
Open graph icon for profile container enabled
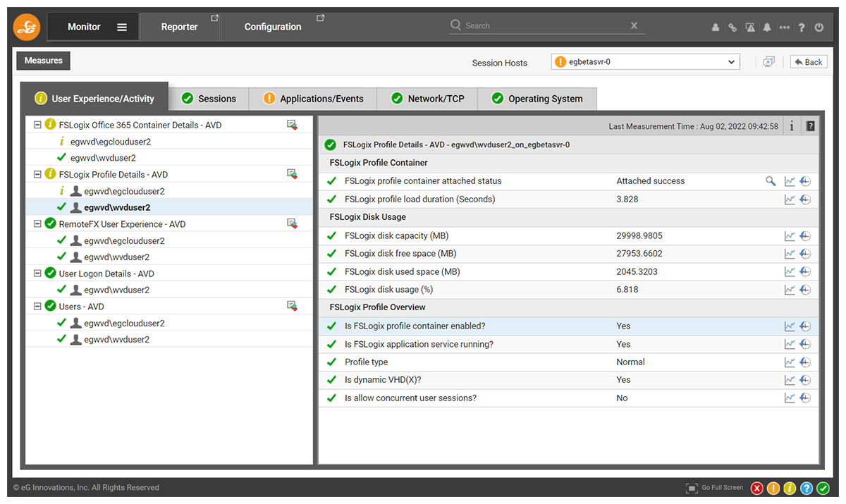pos(790,326)
